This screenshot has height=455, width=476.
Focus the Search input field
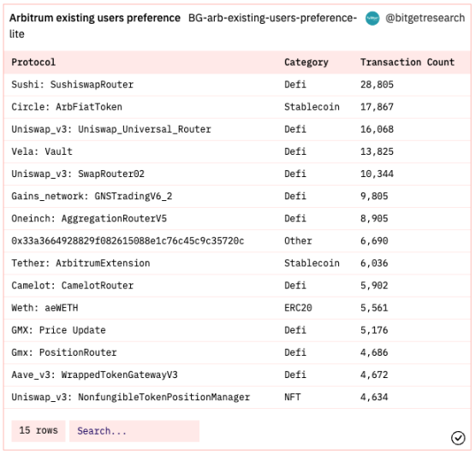pyautogui.click(x=134, y=431)
